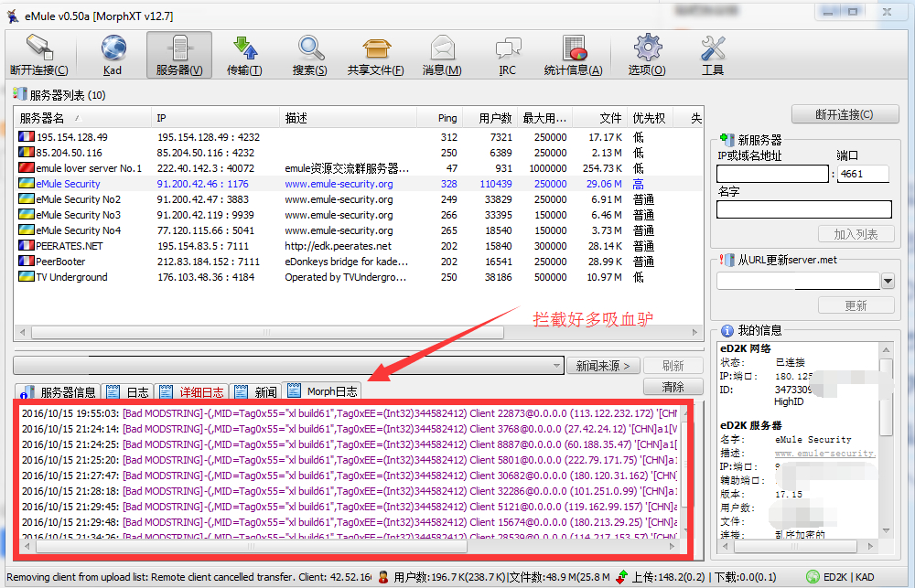The width and height of the screenshot is (915, 588).
Task: Sort by Ping column header
Action: point(440,118)
